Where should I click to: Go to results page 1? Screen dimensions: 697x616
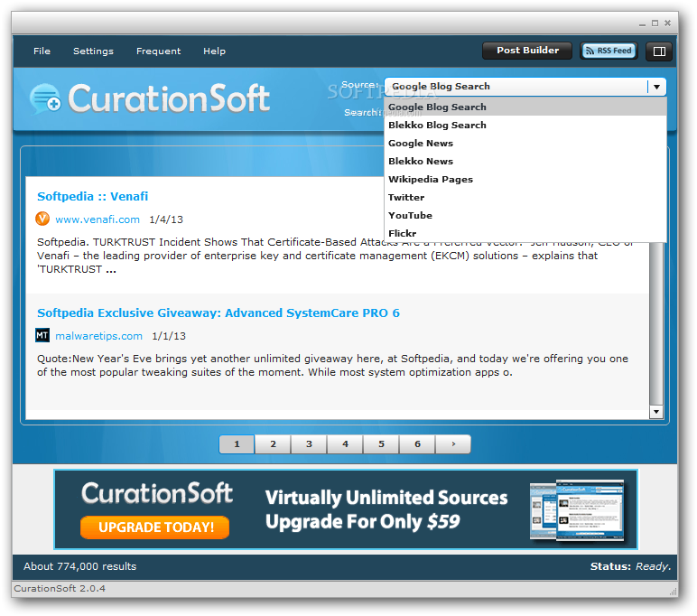[x=237, y=443]
